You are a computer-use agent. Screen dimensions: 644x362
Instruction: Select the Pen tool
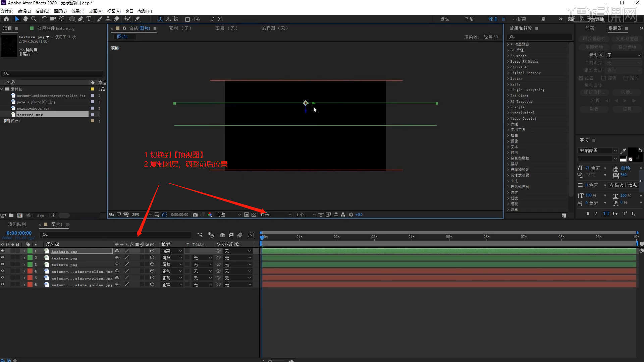click(80, 19)
